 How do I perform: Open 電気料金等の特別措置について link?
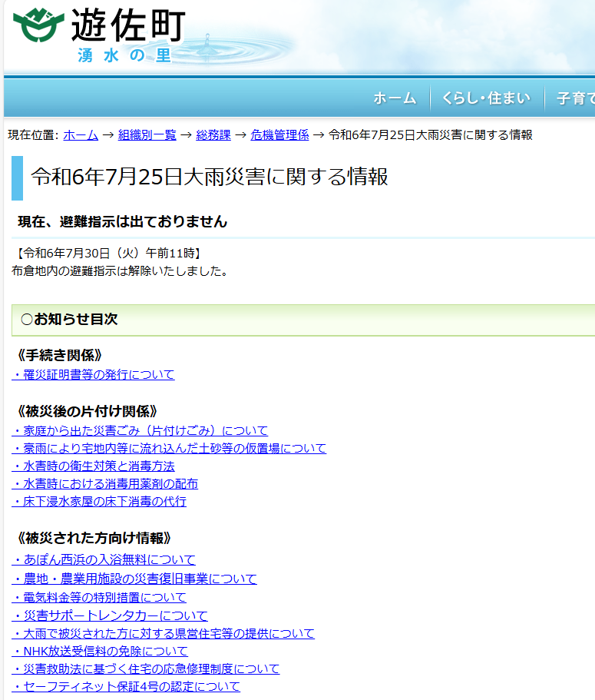(x=99, y=597)
